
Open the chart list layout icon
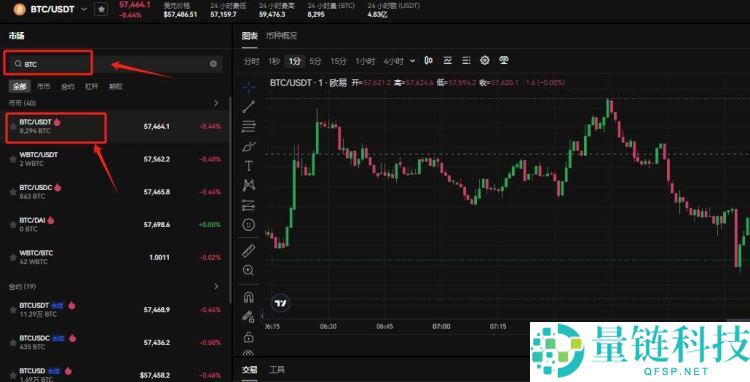tap(466, 61)
